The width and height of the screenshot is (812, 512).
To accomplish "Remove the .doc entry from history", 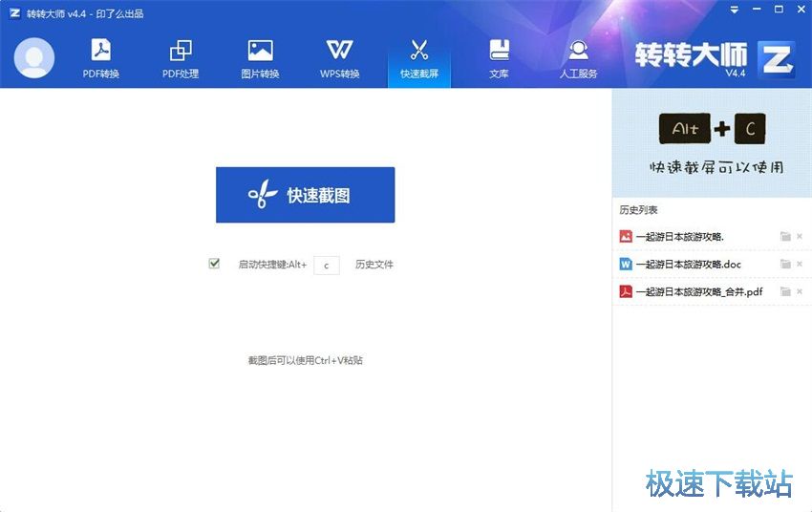I will tap(800, 264).
